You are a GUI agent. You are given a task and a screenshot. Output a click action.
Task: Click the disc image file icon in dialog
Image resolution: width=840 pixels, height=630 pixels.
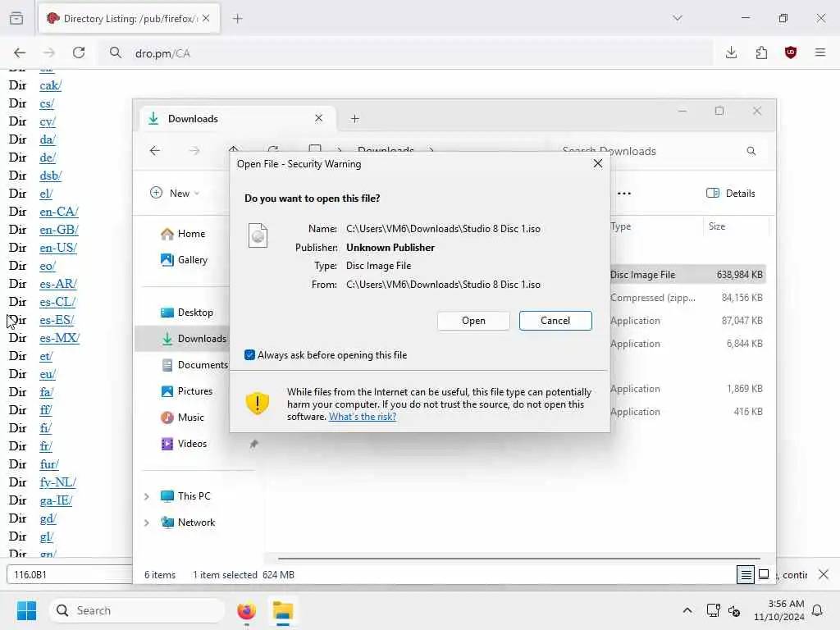258,235
